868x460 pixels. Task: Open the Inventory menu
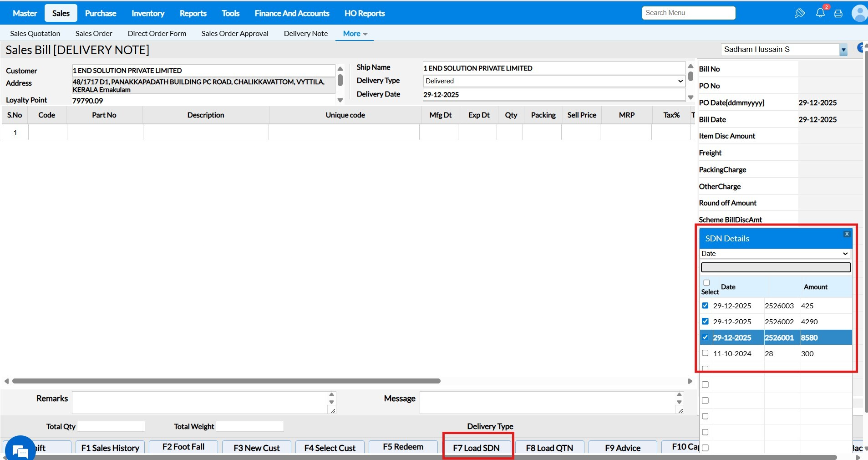pos(148,13)
